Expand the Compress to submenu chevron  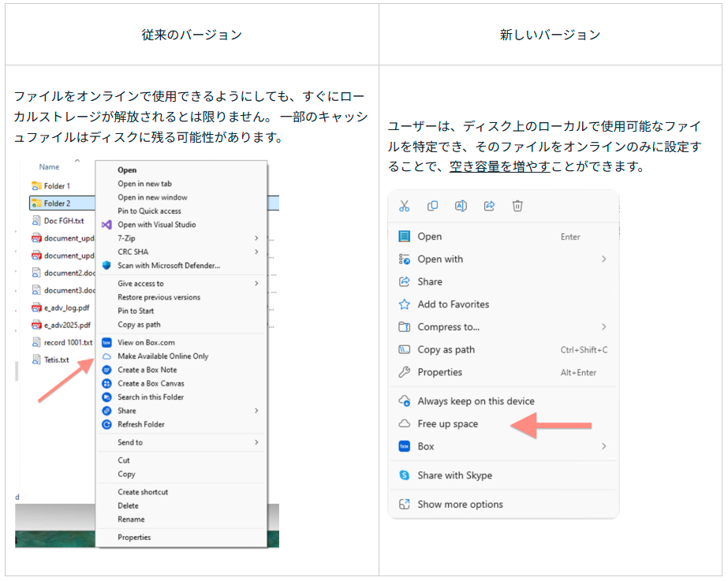click(x=603, y=327)
